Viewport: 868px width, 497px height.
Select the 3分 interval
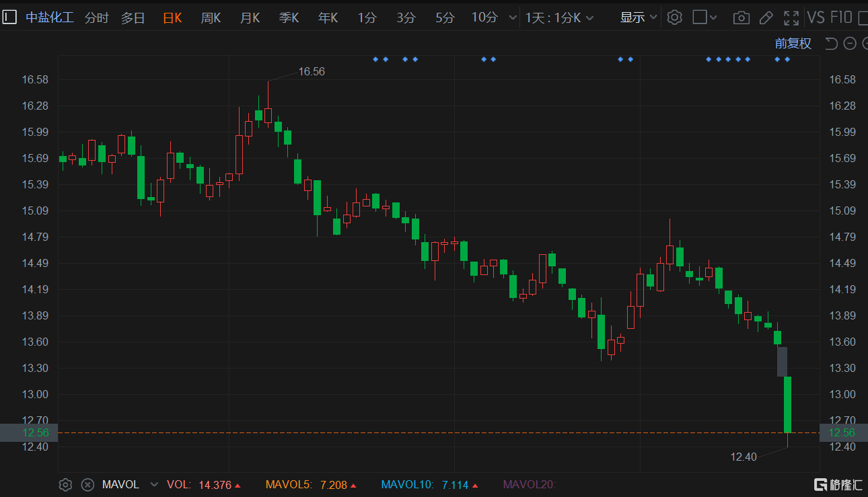pyautogui.click(x=406, y=18)
